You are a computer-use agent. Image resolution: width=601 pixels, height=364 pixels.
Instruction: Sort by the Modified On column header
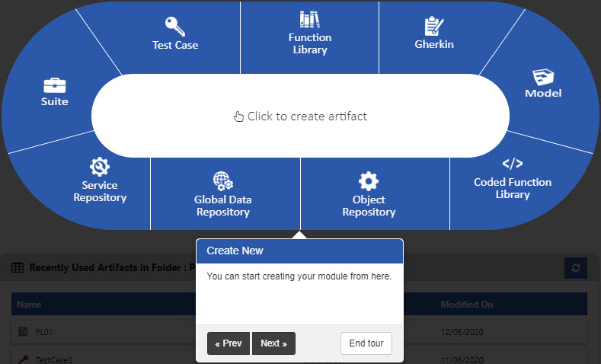click(x=467, y=305)
